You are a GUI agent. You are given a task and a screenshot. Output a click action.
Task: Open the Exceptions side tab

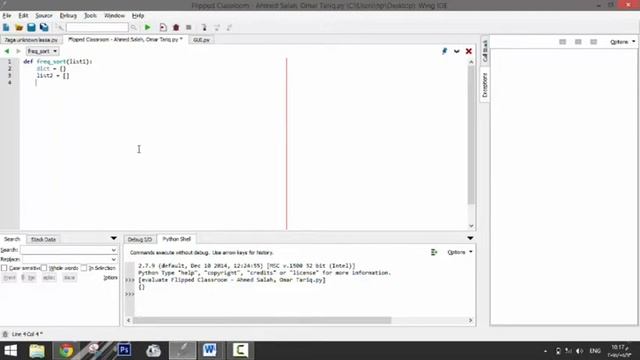point(484,85)
